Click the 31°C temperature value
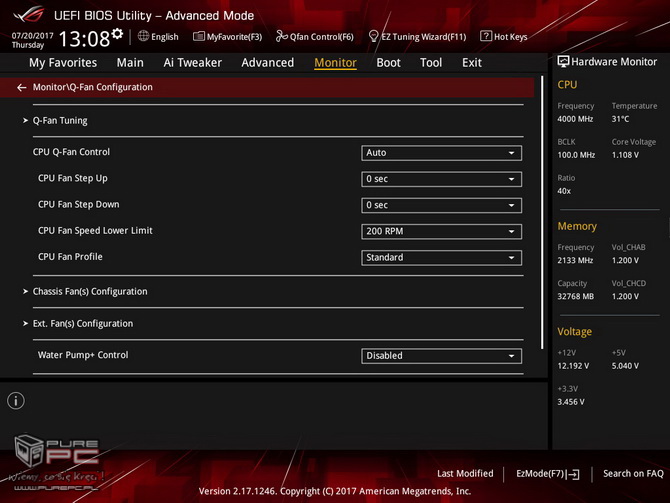 tap(620, 119)
